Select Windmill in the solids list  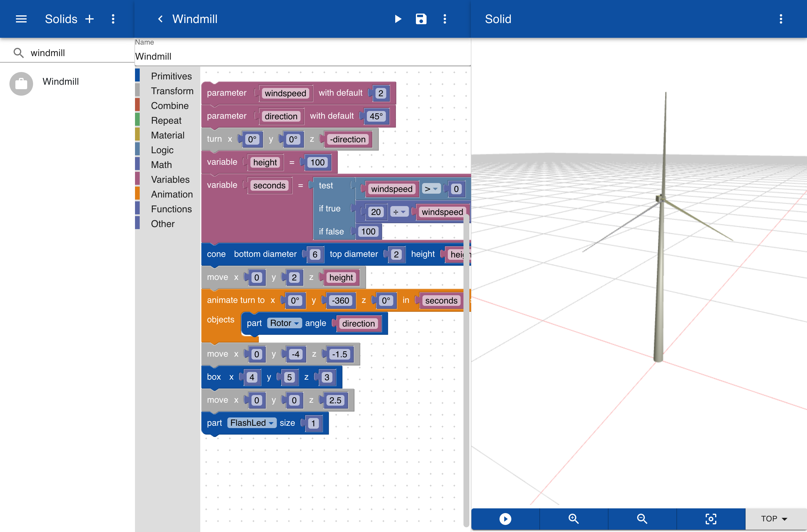pos(61,82)
